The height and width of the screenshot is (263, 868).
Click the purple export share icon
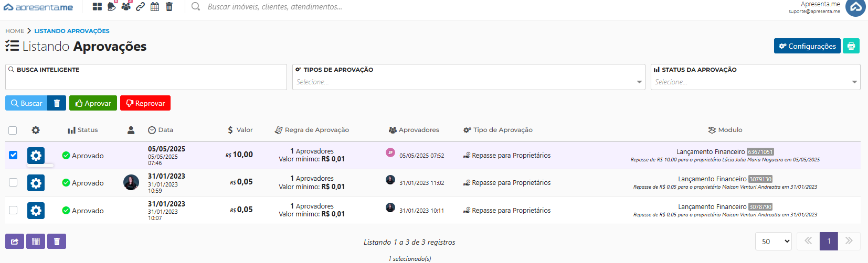15,242
